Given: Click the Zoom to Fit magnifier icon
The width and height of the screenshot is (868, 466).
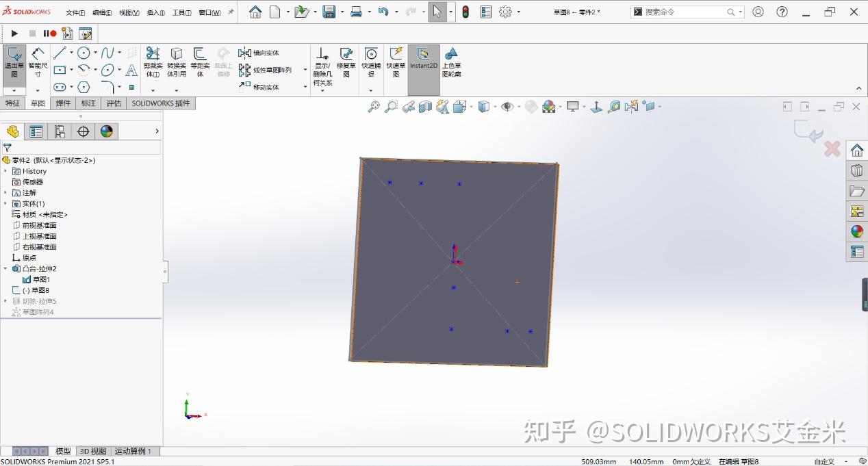Looking at the screenshot, I should [x=373, y=106].
